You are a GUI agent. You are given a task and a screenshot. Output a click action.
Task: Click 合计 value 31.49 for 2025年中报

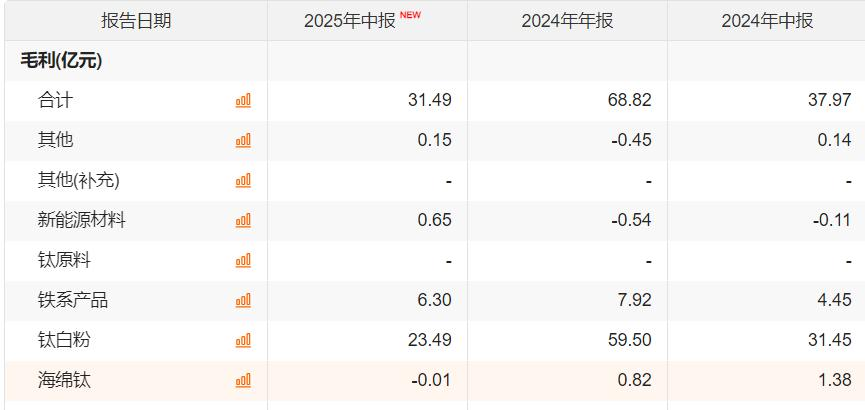pos(430,100)
